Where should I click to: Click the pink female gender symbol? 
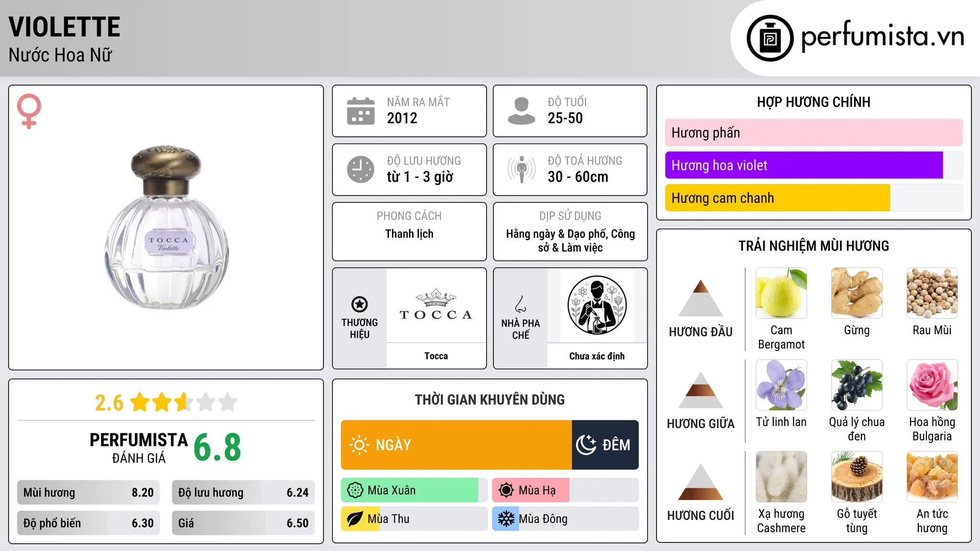click(29, 111)
